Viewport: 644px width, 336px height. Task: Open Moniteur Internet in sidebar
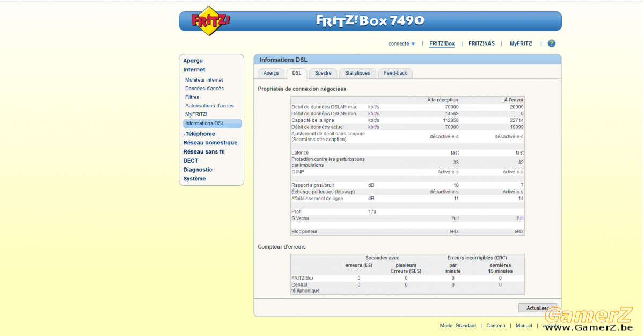coord(204,80)
